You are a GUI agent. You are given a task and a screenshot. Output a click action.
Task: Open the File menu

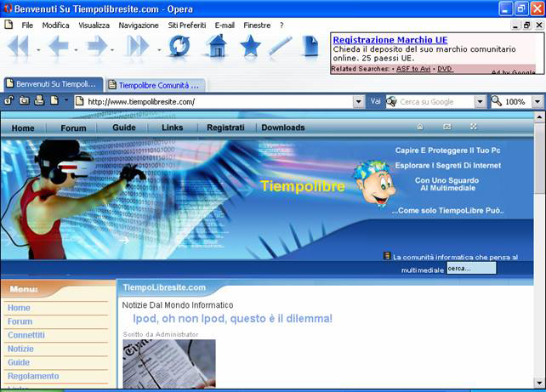(27, 25)
